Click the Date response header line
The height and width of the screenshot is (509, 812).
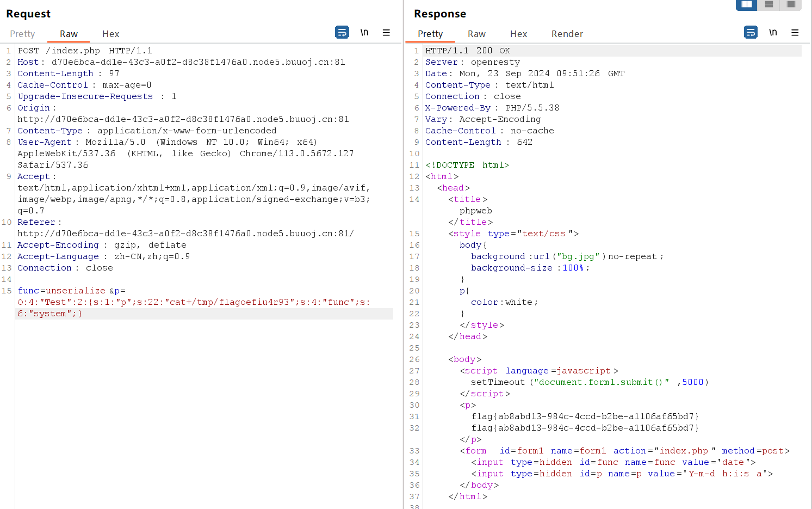click(525, 73)
